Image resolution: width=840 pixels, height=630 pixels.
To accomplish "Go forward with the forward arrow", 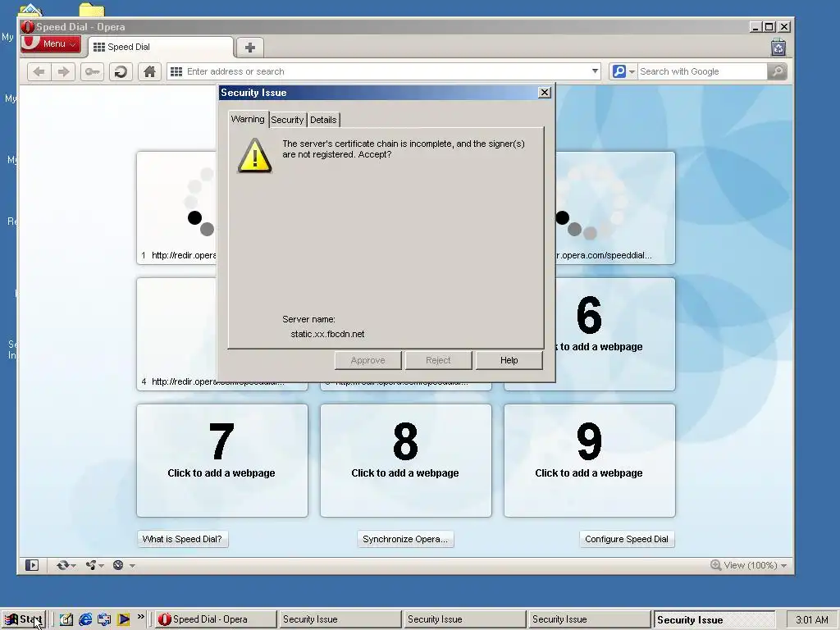I will point(63,71).
